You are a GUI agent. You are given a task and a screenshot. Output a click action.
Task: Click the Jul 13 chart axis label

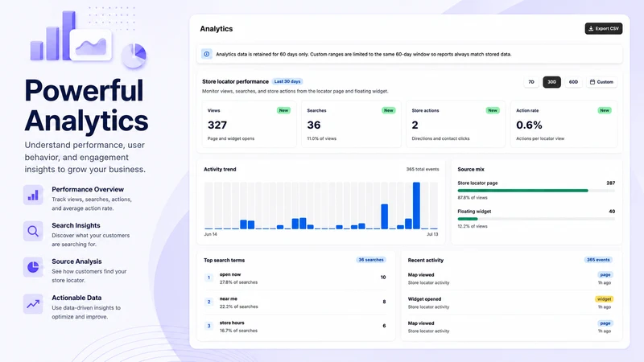pos(432,234)
